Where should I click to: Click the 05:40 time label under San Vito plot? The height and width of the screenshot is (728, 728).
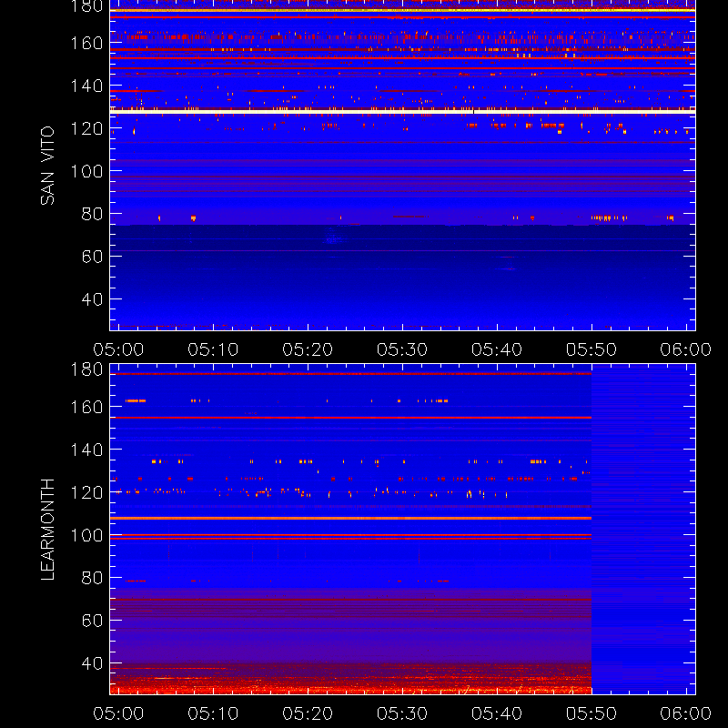497,349
